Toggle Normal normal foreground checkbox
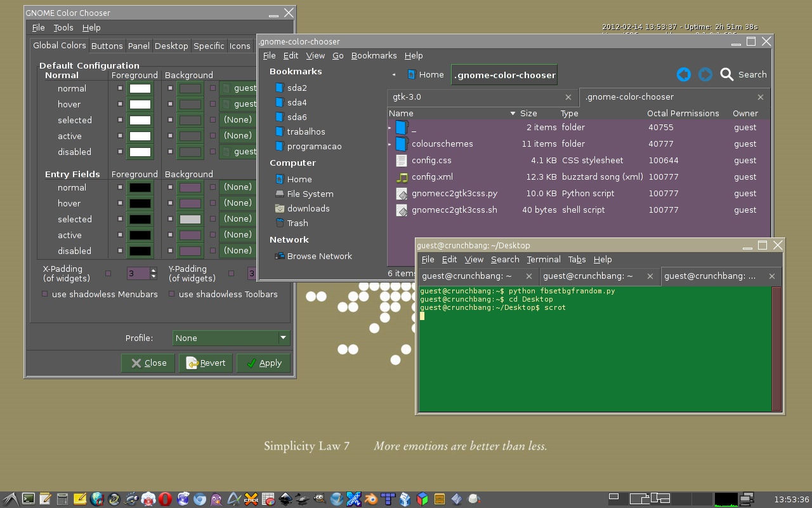 click(120, 88)
